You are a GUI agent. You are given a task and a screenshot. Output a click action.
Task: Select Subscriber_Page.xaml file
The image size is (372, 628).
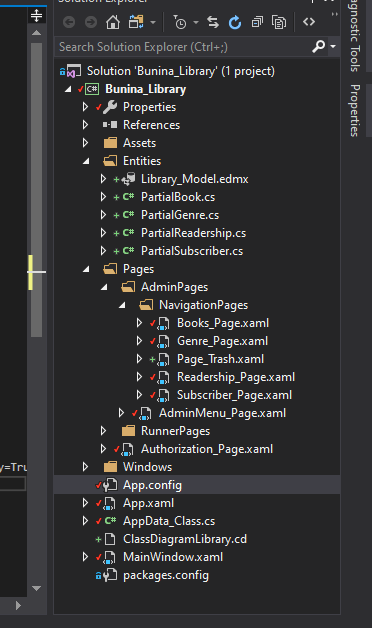tap(234, 395)
